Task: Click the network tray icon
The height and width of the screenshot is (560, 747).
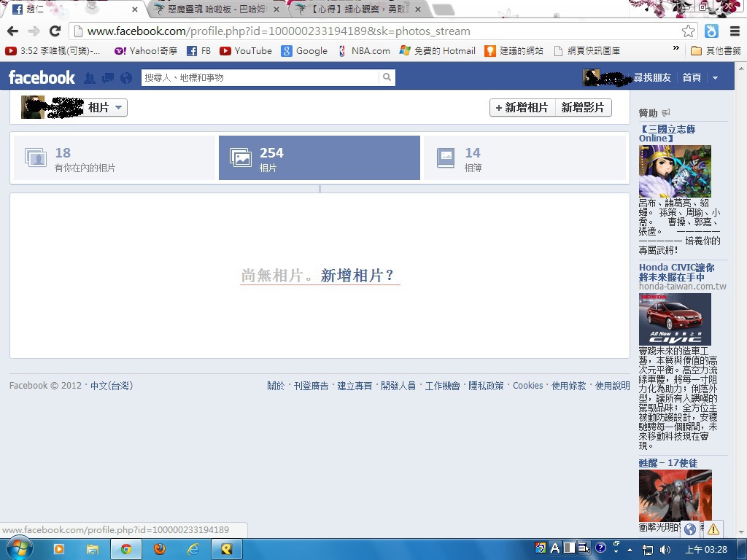Action: pyautogui.click(x=648, y=550)
